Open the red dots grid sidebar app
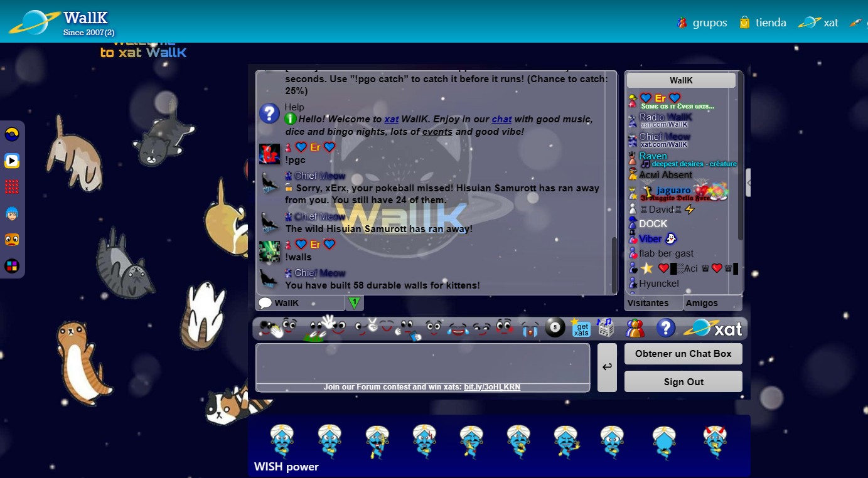The width and height of the screenshot is (868, 478). [12, 187]
